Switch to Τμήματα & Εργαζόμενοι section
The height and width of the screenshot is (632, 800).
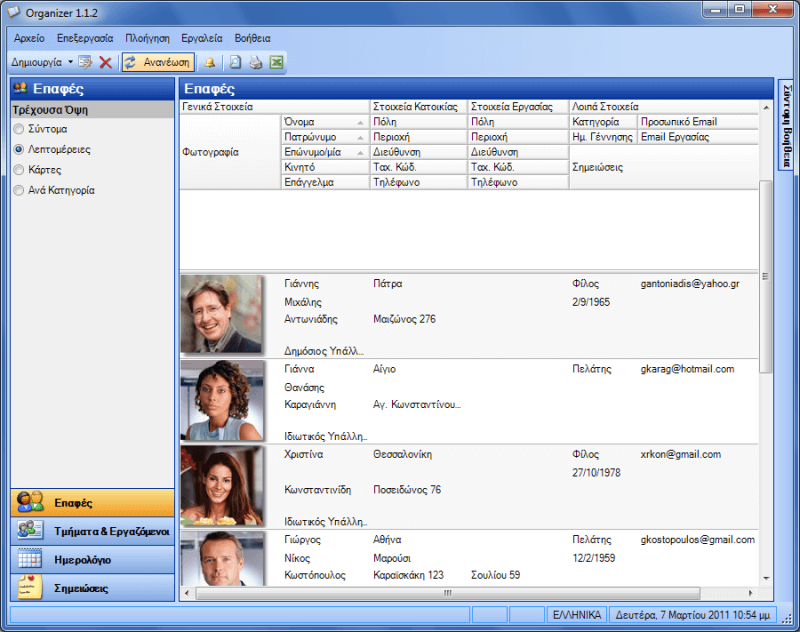click(92, 531)
